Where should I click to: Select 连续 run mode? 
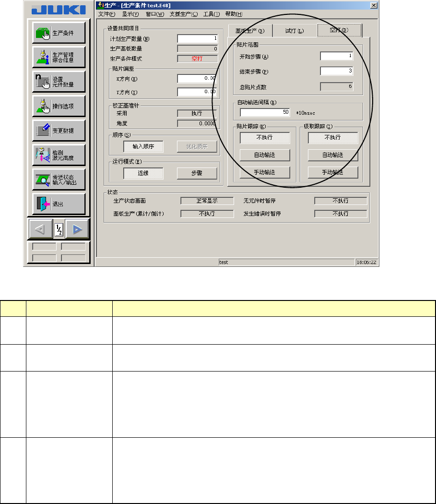coord(143,173)
